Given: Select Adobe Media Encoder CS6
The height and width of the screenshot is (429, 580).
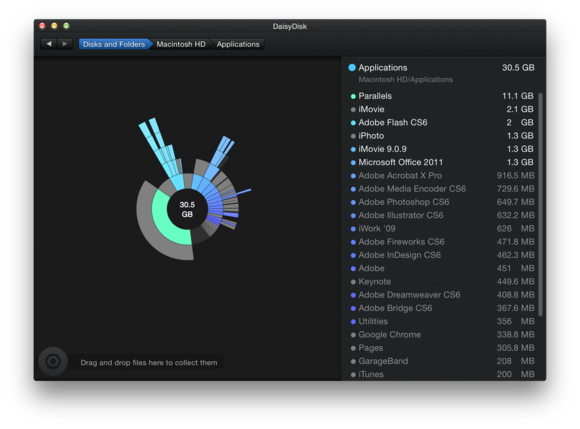Looking at the screenshot, I should [442, 189].
